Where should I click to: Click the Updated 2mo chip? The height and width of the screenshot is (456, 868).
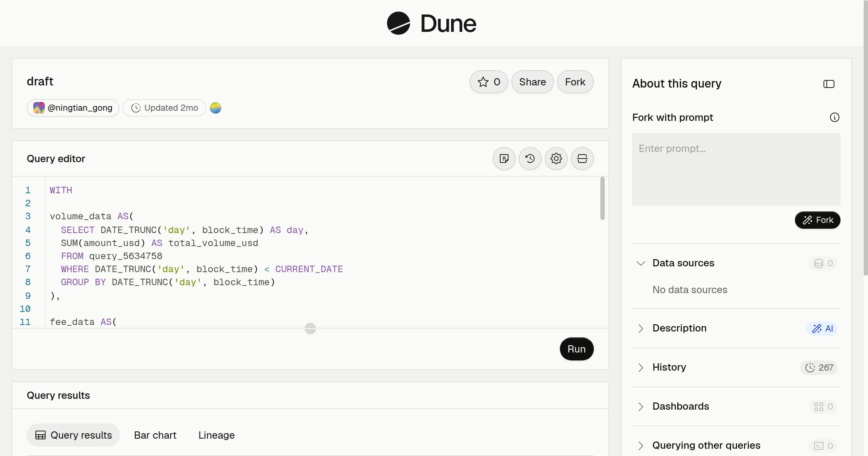[x=164, y=108]
